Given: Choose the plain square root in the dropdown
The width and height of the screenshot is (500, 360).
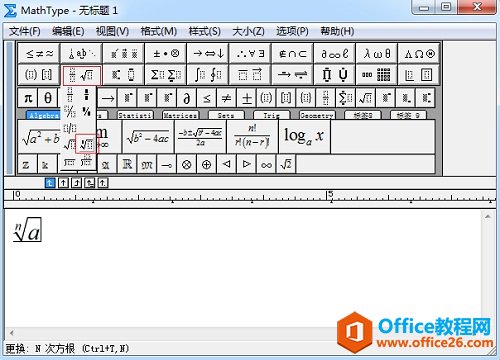Looking at the screenshot, I should (70, 144).
